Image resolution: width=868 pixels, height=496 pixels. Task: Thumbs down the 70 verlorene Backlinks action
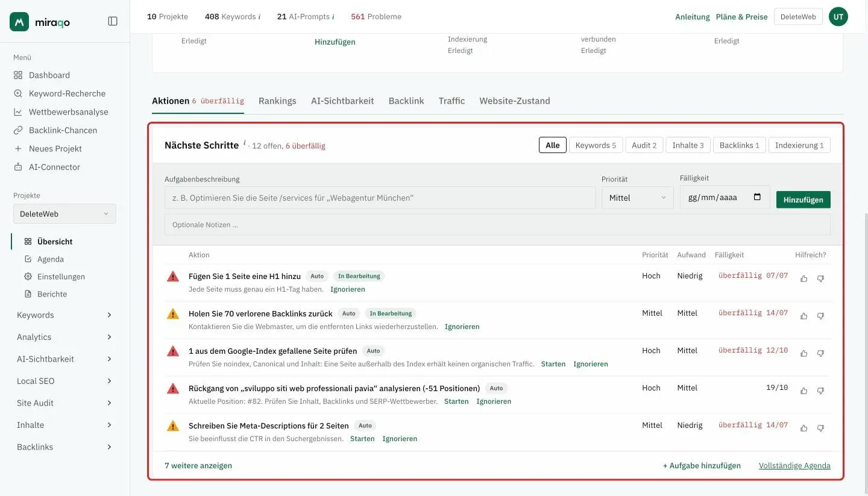click(820, 316)
